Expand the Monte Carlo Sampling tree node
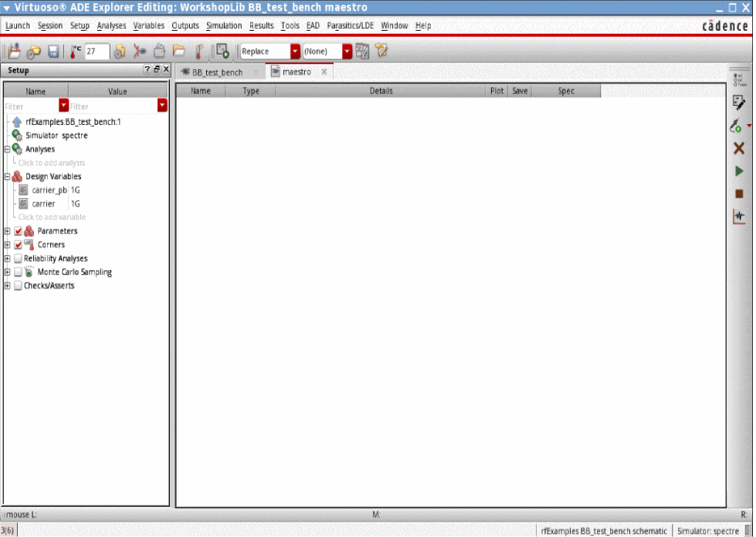Image resolution: width=756 pixels, height=537 pixels. pyautogui.click(x=7, y=272)
